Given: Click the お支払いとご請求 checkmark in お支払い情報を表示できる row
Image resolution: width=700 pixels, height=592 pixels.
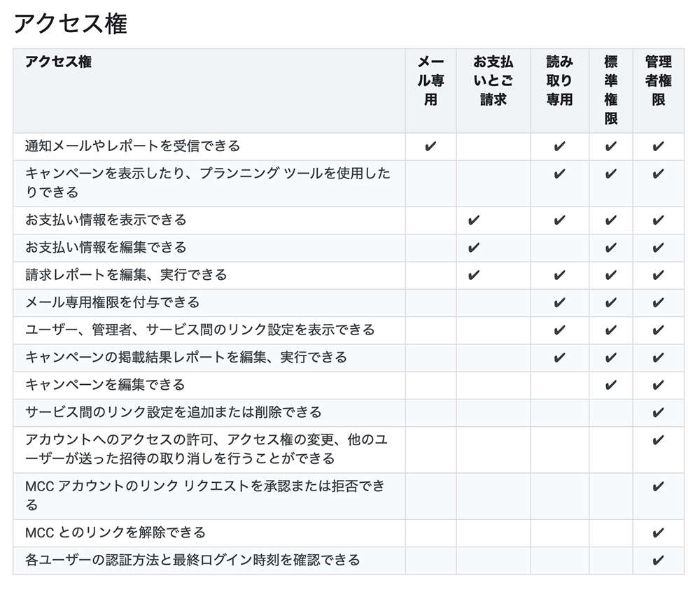Looking at the screenshot, I should coord(474,220).
